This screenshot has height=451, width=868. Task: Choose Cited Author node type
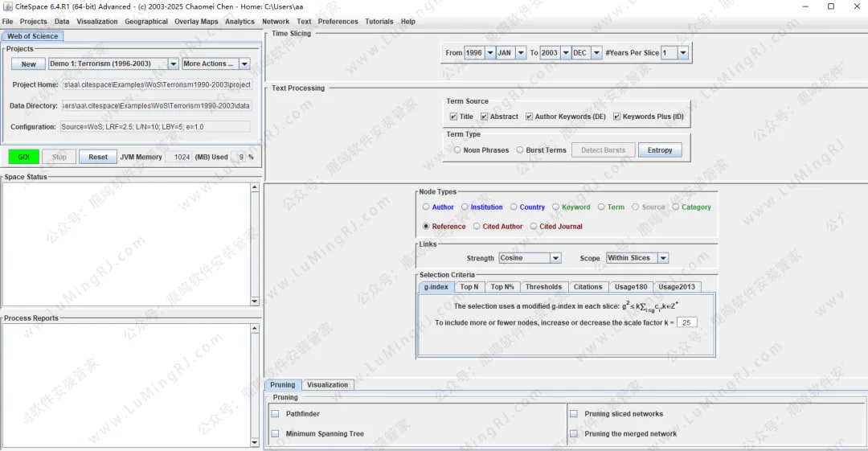pos(477,227)
